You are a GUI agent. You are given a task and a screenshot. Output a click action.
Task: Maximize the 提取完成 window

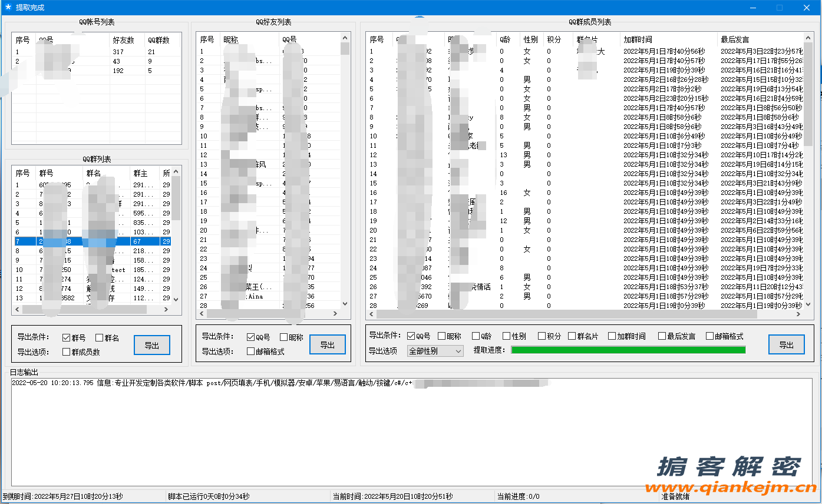(780, 8)
